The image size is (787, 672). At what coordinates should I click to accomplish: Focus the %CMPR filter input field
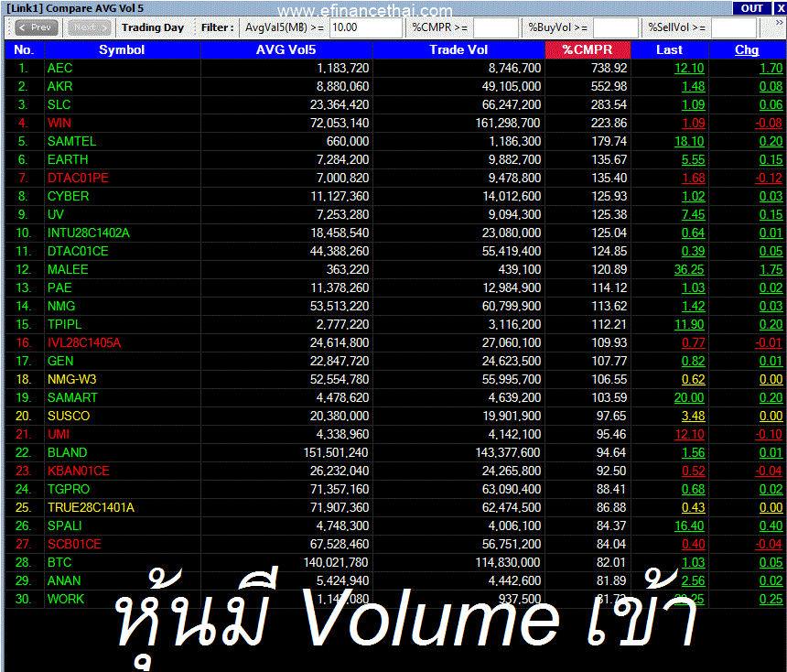click(x=495, y=27)
